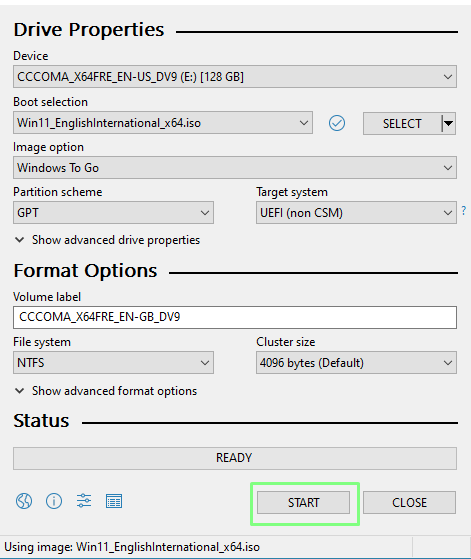
Task: Open the Cluster size dropdown
Action: coord(356,363)
